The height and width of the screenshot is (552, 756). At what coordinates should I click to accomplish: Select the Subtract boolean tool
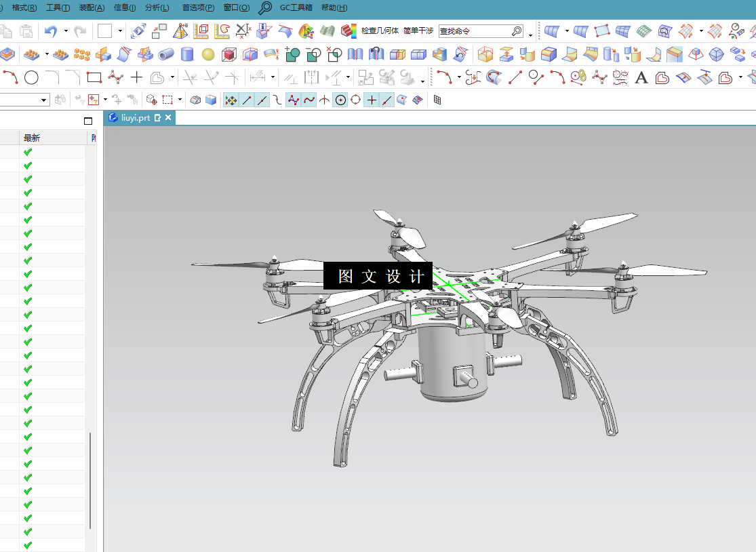(313, 54)
